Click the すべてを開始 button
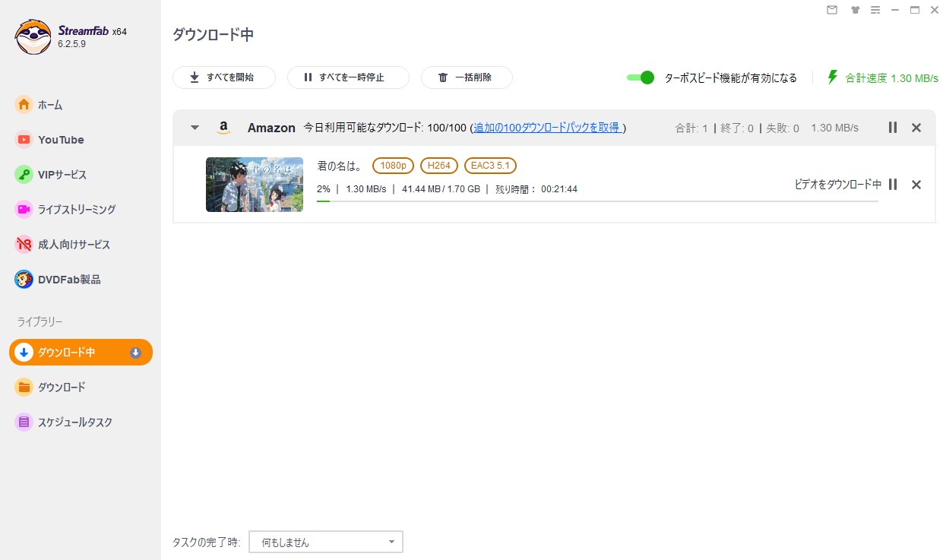Image resolution: width=943 pixels, height=560 pixels. pos(223,78)
